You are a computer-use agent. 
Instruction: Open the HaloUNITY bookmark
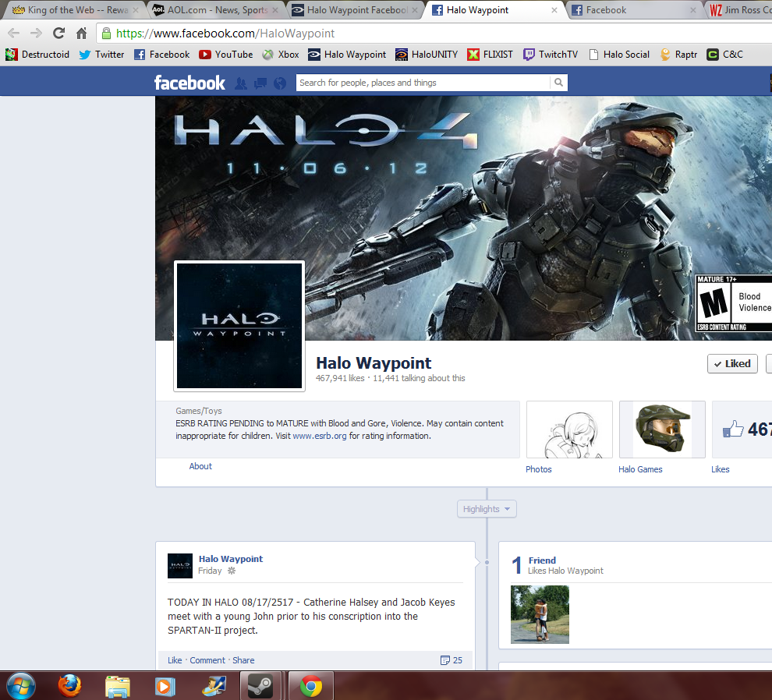coord(427,55)
